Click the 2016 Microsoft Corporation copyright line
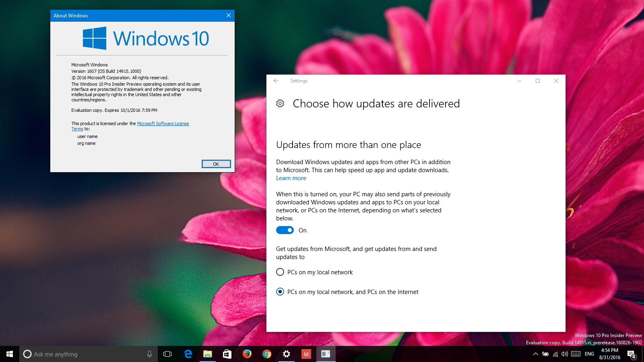Screen dimensions: 644x362 click(x=120, y=78)
